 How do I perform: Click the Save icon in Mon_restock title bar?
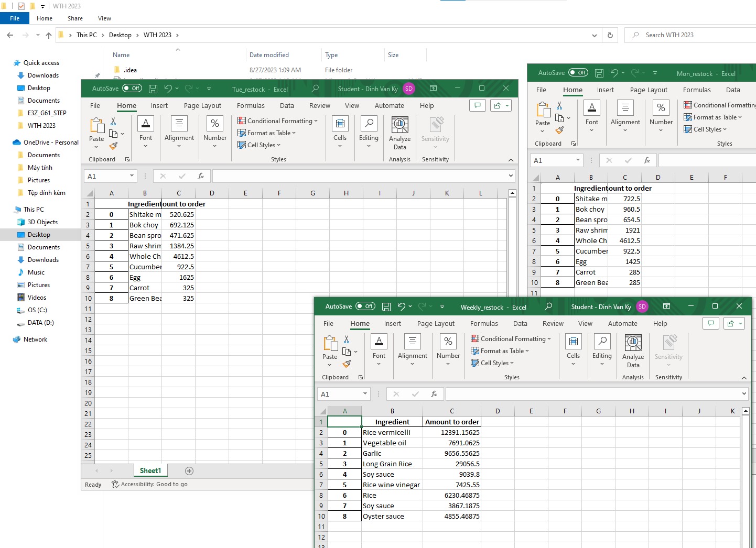click(599, 73)
